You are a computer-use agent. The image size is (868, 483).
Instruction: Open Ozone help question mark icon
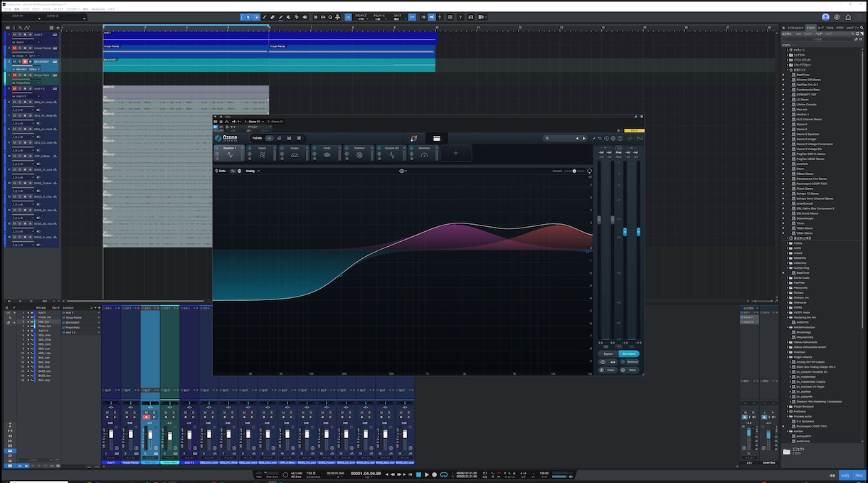click(x=620, y=139)
